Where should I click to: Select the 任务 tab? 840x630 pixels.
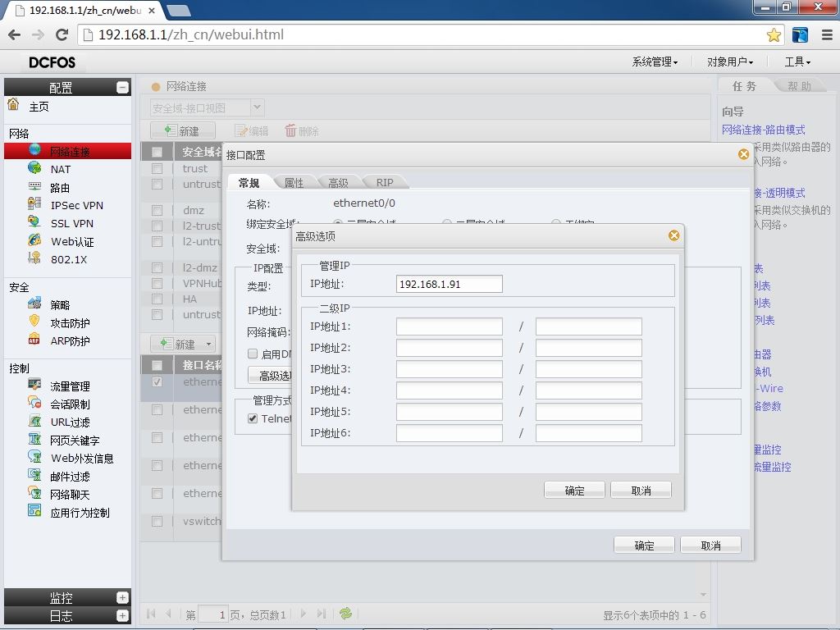(745, 86)
